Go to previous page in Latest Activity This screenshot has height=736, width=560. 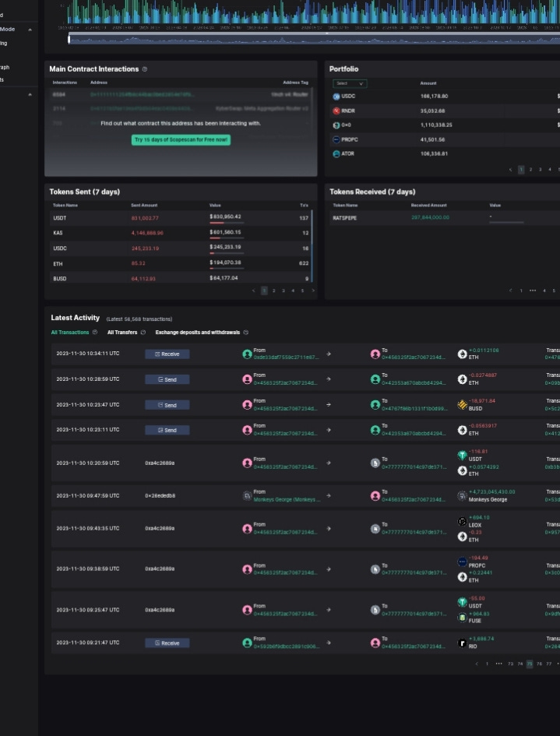[x=477, y=664]
